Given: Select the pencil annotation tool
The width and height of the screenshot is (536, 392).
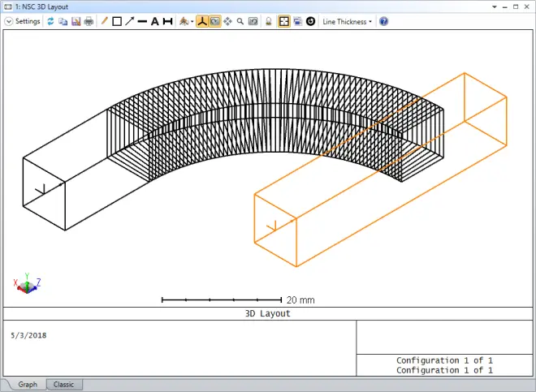Looking at the screenshot, I should click(104, 21).
